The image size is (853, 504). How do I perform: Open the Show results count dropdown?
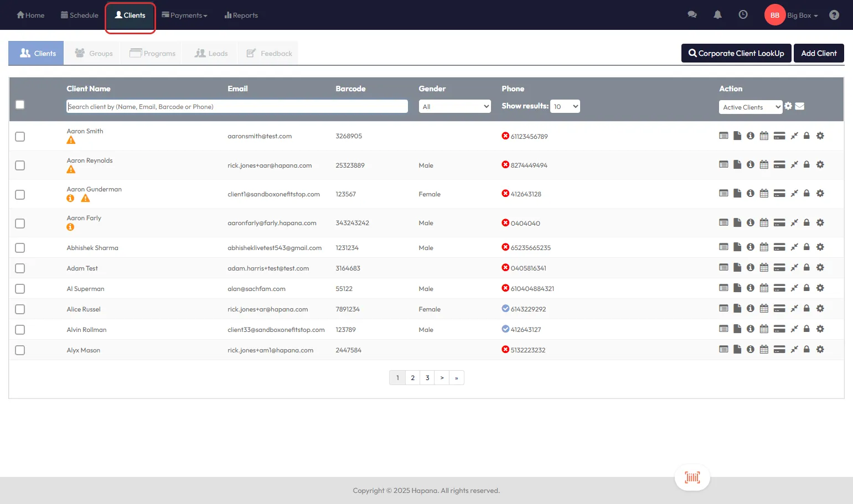[565, 107]
